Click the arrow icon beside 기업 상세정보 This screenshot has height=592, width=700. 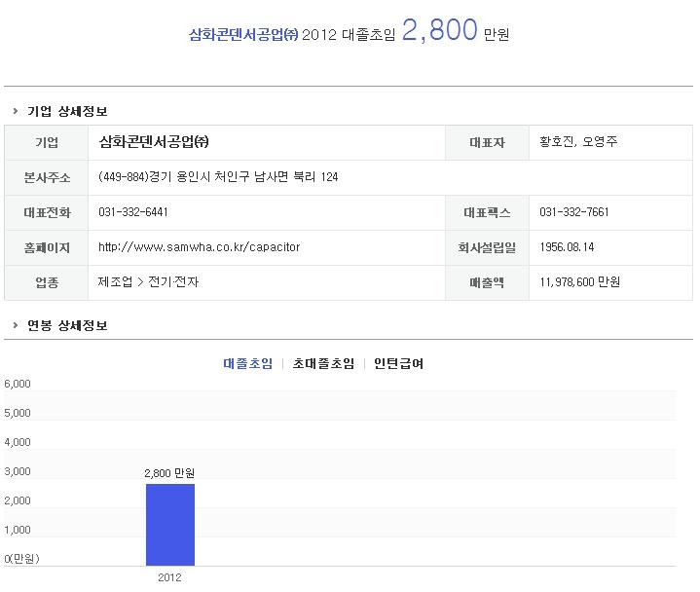[x=16, y=111]
